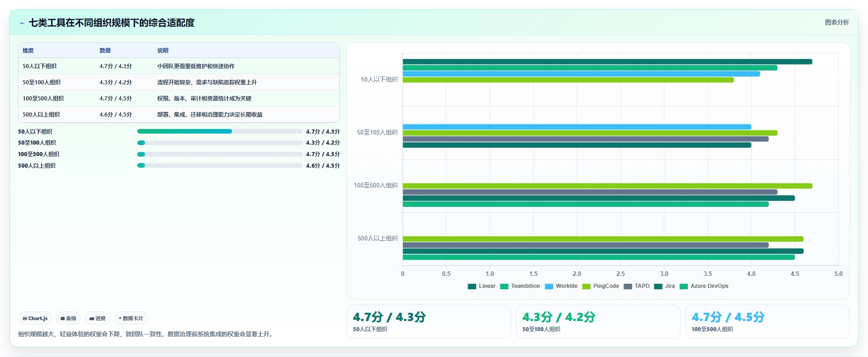This screenshot has height=357, width=868.
Task: Select the footer note starting 组织规模越大
Action: (146, 334)
